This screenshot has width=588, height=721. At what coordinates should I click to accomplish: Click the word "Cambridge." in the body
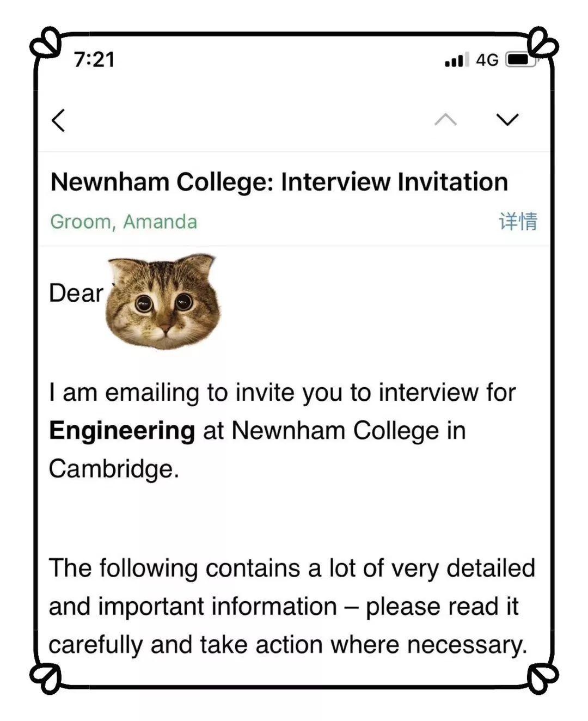tap(114, 469)
